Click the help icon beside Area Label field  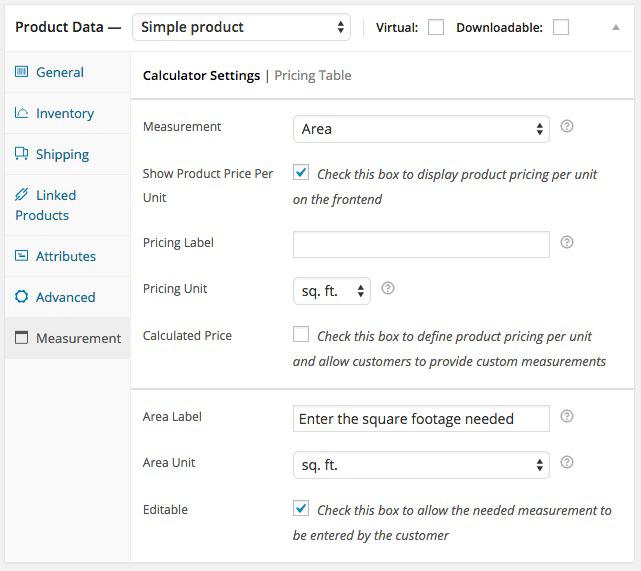pos(567,417)
